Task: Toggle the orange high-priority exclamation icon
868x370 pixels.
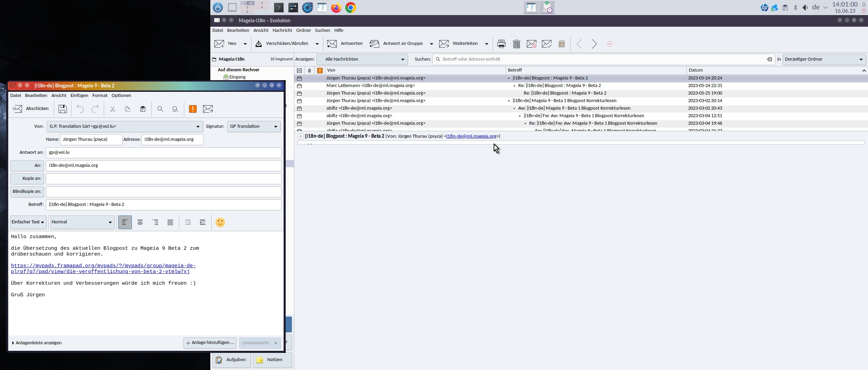Action: pyautogui.click(x=193, y=109)
